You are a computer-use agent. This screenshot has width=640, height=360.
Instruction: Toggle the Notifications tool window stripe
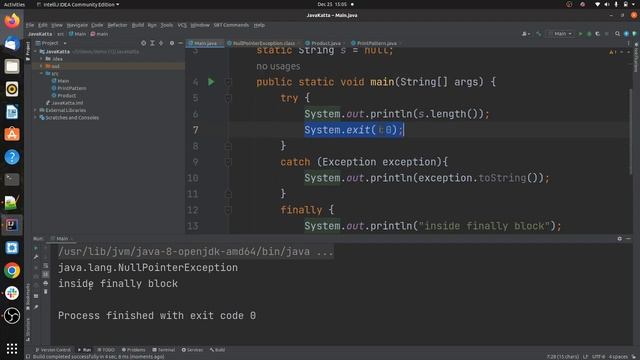(x=636, y=57)
